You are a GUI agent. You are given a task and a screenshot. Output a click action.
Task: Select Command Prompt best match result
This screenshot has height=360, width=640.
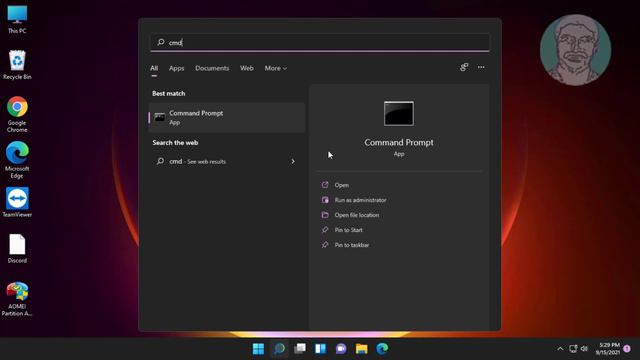click(x=227, y=118)
